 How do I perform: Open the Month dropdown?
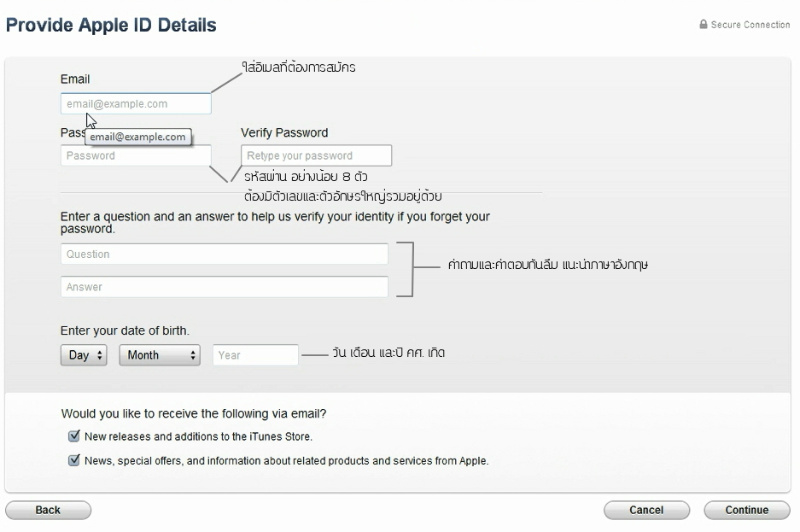click(x=160, y=355)
